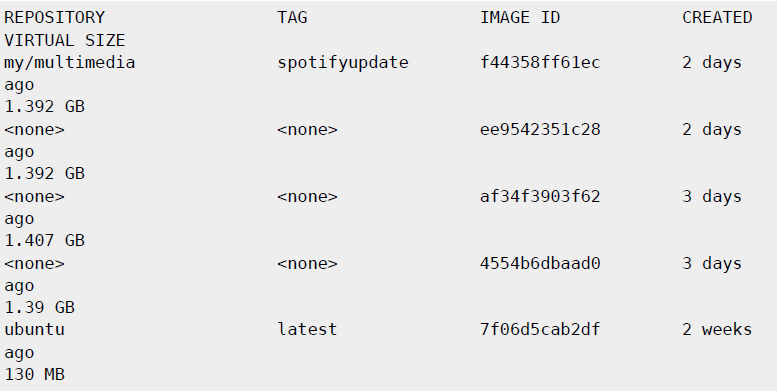Click image ID af34f3903f62
Screen dimensions: 777x392
tap(540, 197)
